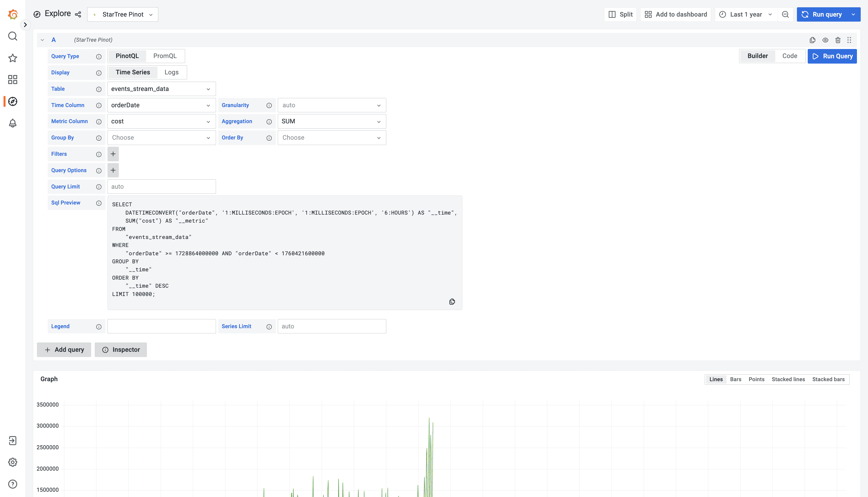Click the Sql Preview info icon
The width and height of the screenshot is (868, 497).
point(99,203)
